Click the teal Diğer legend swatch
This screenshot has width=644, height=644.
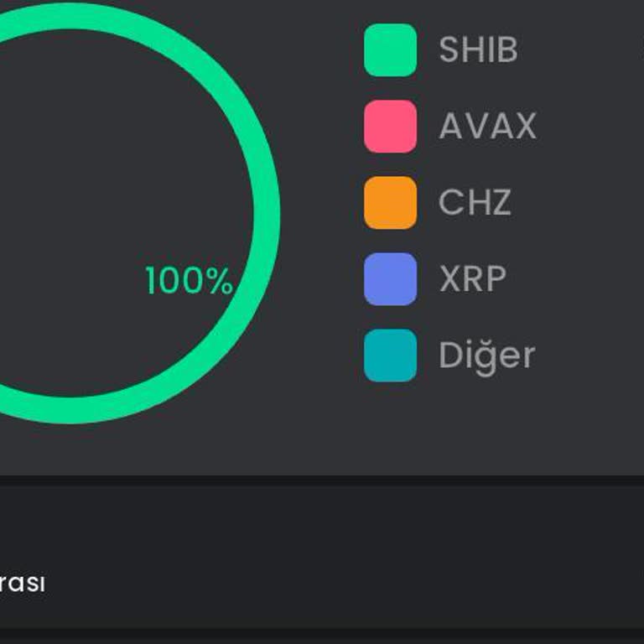pyautogui.click(x=390, y=356)
